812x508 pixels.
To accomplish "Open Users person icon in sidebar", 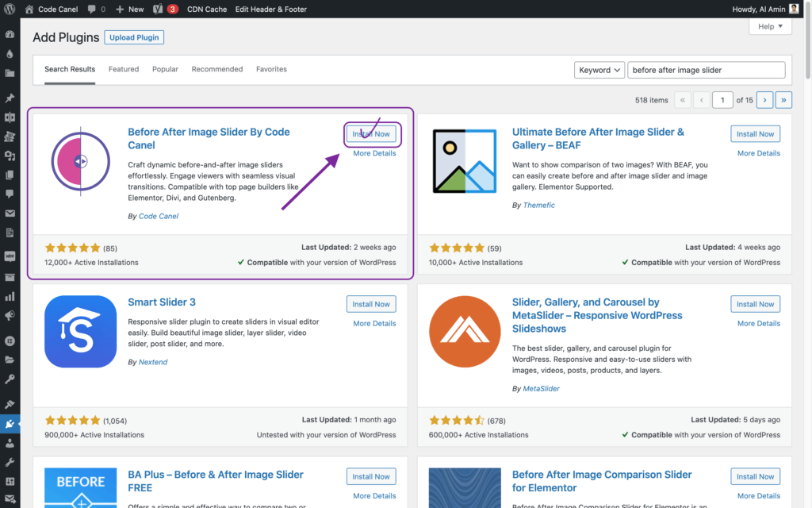I will [10, 443].
